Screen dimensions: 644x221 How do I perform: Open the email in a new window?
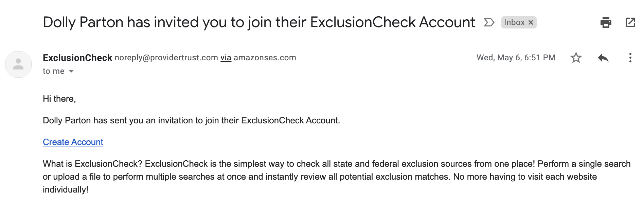[630, 22]
